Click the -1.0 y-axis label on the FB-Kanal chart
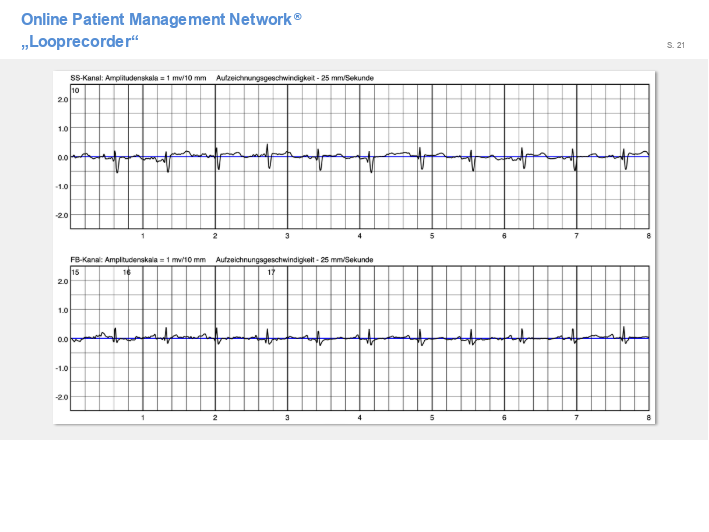Screen dimensions: 709x532 (61, 368)
